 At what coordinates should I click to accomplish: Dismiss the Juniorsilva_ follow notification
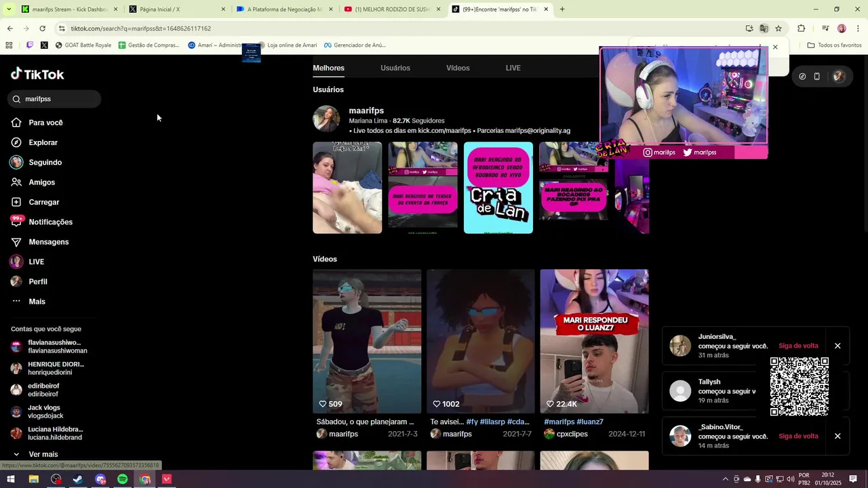click(837, 346)
